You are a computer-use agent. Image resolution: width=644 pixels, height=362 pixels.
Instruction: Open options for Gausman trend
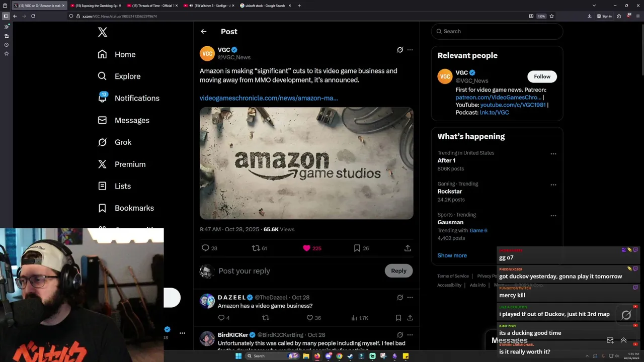point(553,216)
